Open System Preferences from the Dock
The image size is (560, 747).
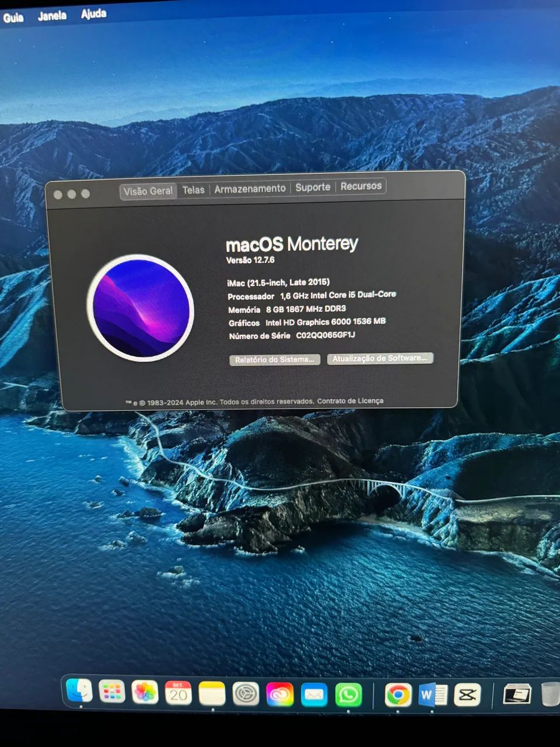coord(246,694)
